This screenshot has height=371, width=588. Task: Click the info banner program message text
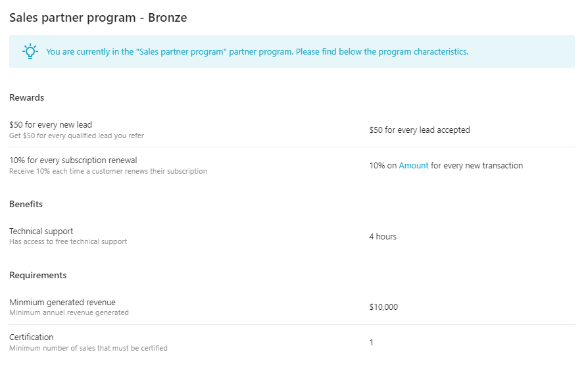click(257, 52)
